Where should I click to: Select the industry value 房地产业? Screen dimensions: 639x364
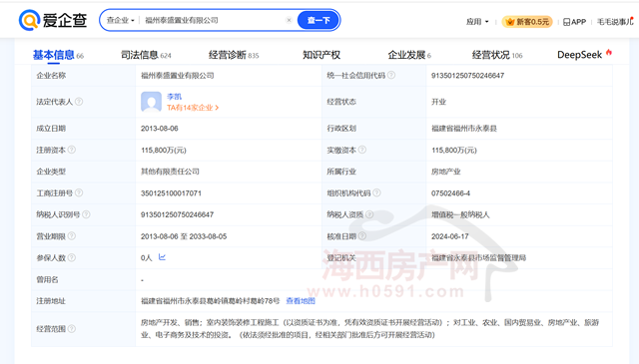[446, 172]
